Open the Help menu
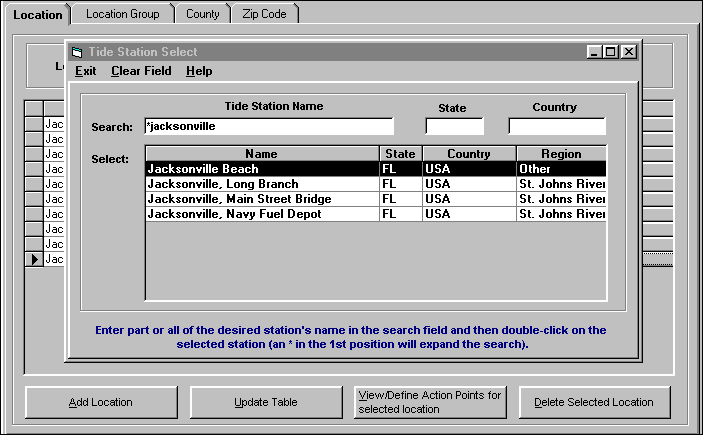Viewport: 703px width, 435px height. pos(199,71)
